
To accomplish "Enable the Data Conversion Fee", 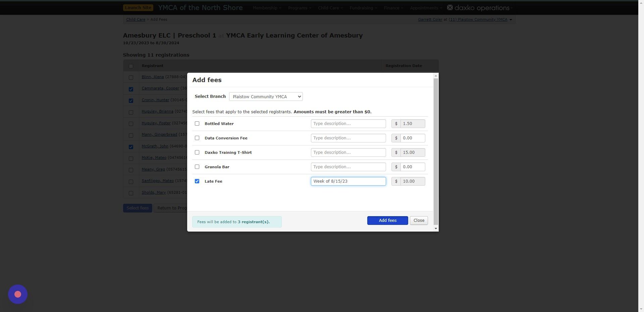I will tap(197, 138).
